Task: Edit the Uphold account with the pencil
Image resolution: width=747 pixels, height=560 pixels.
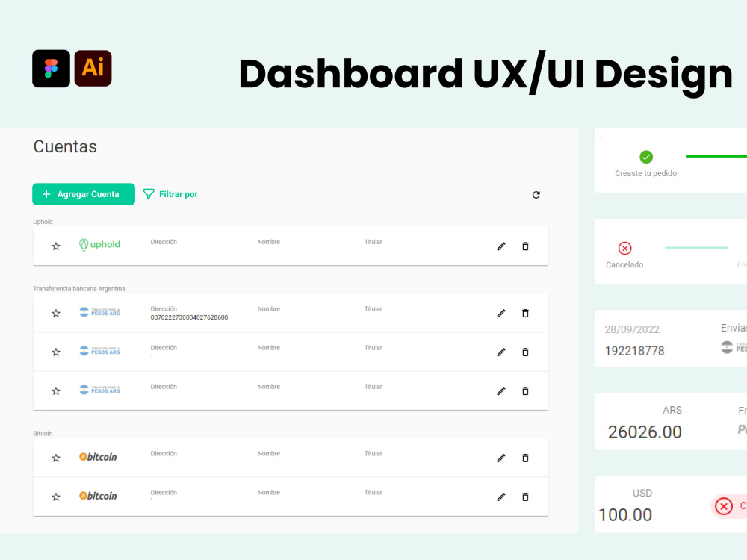Action: coord(501,246)
